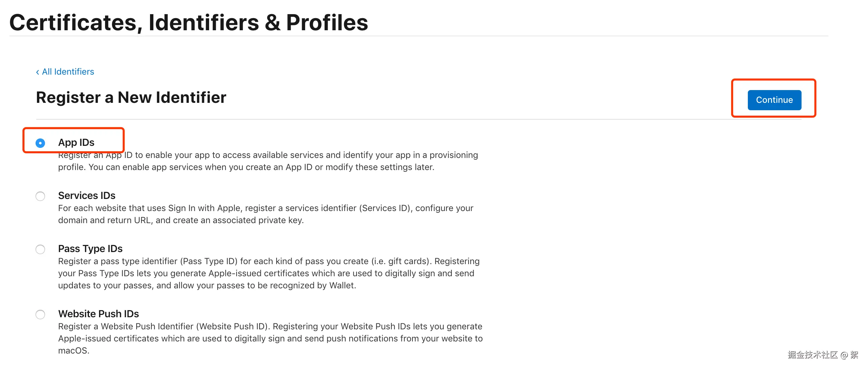868x369 pixels.
Task: Click the Pass Type IDs heading label
Action: 90,249
